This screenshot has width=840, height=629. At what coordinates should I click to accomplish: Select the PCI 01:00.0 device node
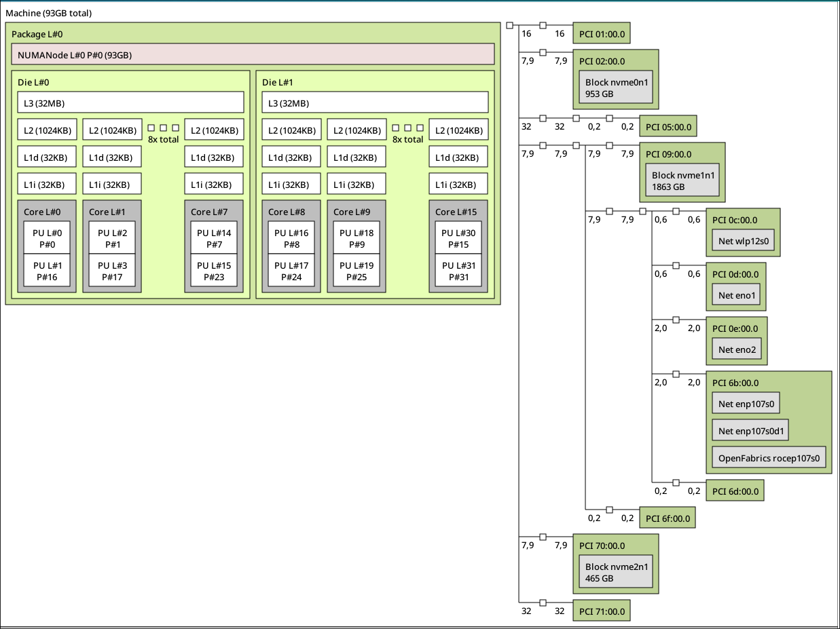pos(602,33)
